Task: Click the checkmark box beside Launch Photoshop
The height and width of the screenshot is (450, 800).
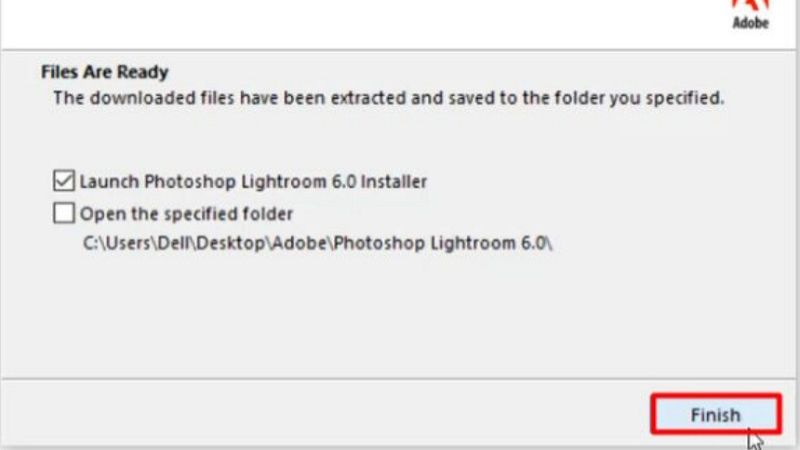Action: (64, 181)
